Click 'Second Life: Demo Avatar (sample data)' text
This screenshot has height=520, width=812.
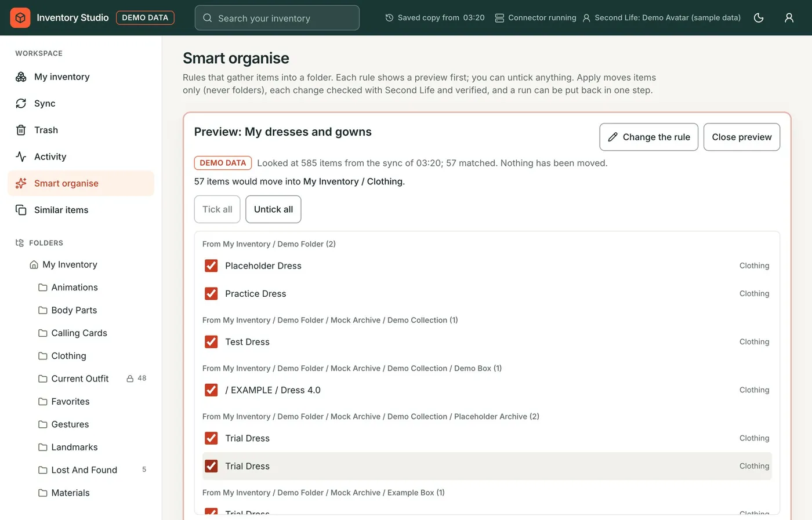tap(668, 18)
